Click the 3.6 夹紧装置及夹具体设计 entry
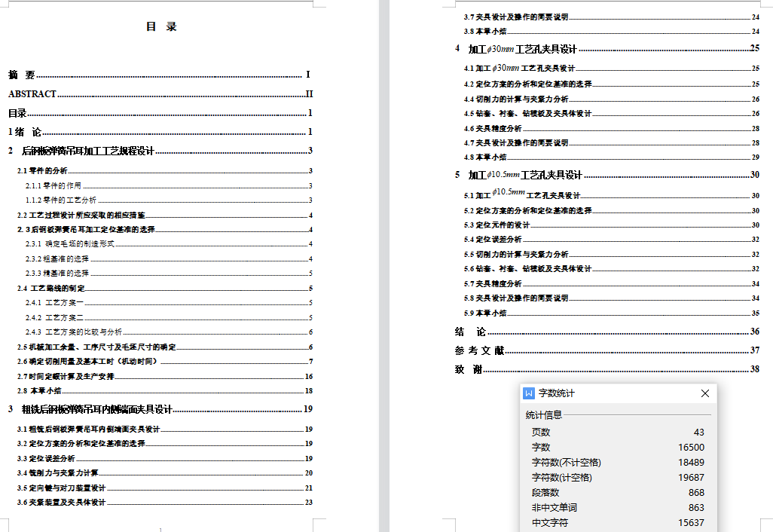The height and width of the screenshot is (532, 773). coord(165,502)
